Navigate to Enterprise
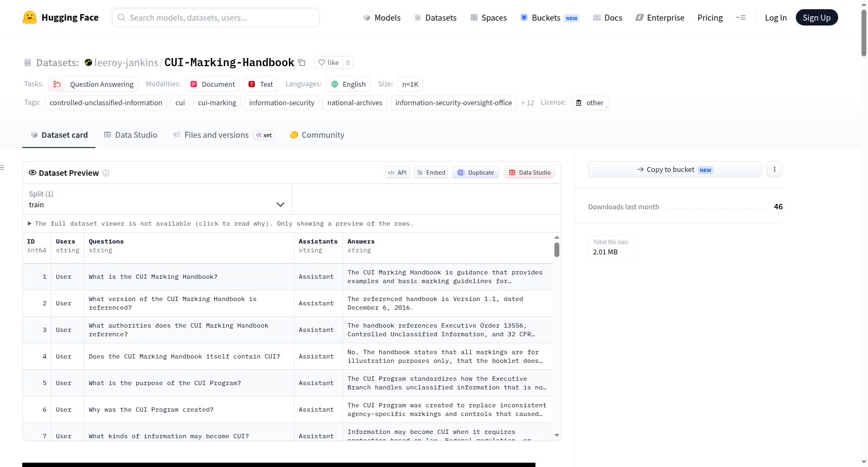This screenshot has height=467, width=868. point(660,17)
